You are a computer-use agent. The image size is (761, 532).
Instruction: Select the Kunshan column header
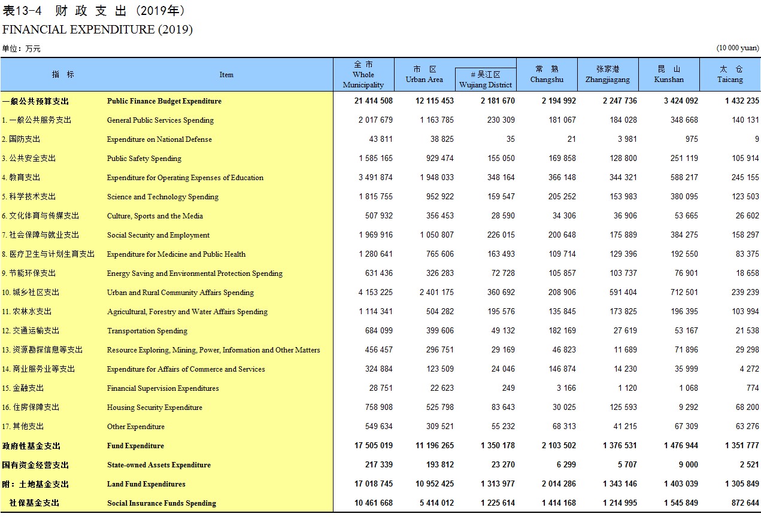tap(669, 75)
